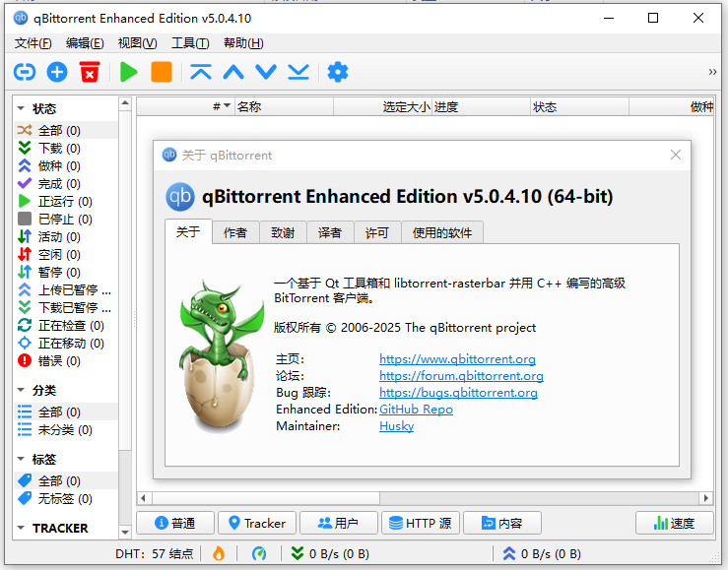This screenshot has height=570, width=728.
Task: Open the www.qbittorrent.org homepage link
Action: [x=457, y=359]
